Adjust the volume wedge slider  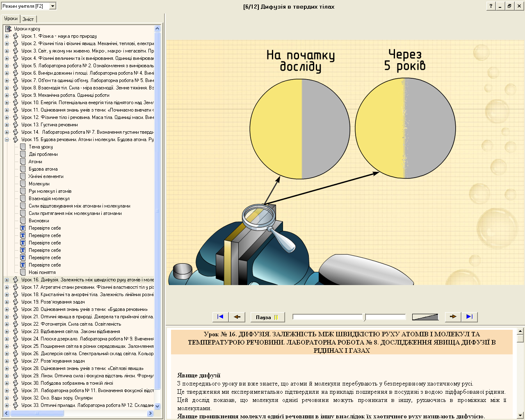[x=425, y=317]
